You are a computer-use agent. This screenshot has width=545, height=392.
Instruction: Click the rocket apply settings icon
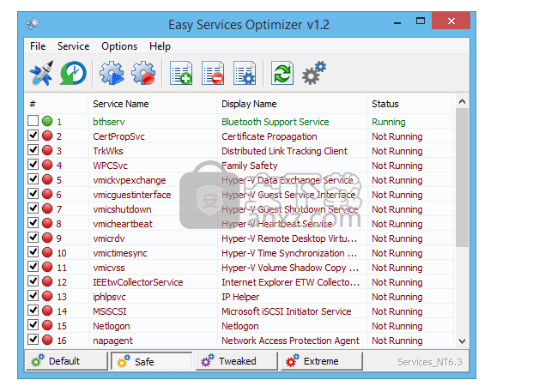40,74
